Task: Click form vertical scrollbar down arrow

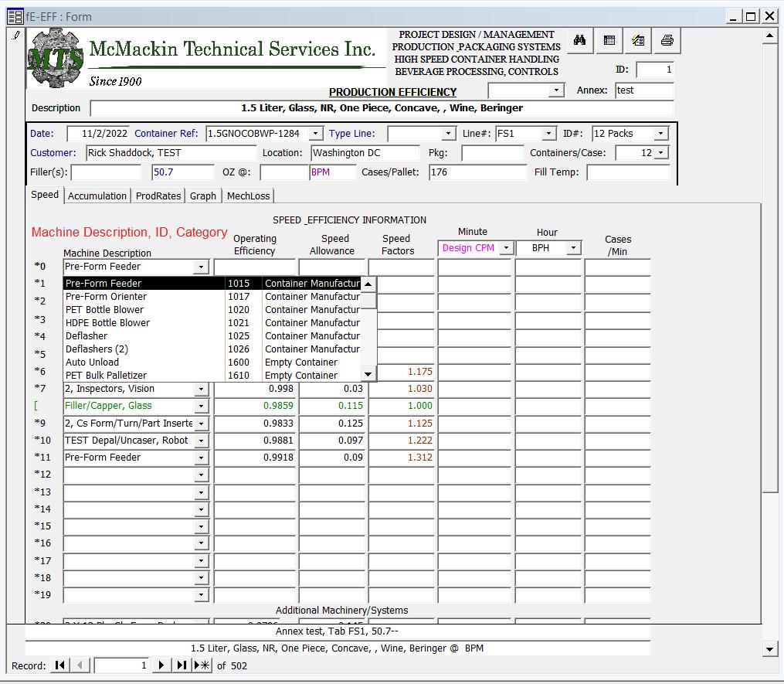Action: pyautogui.click(x=770, y=649)
